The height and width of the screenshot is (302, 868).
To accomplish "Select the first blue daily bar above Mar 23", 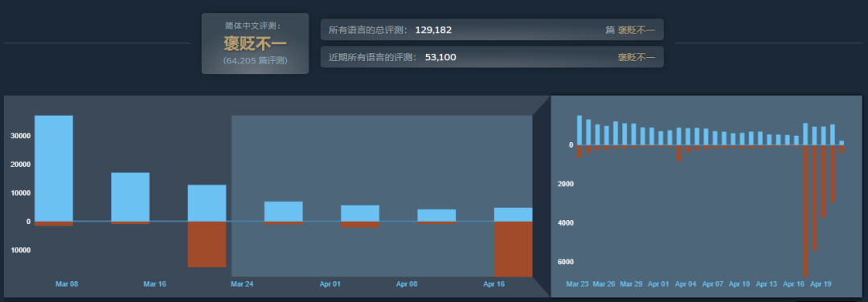I will [579, 131].
